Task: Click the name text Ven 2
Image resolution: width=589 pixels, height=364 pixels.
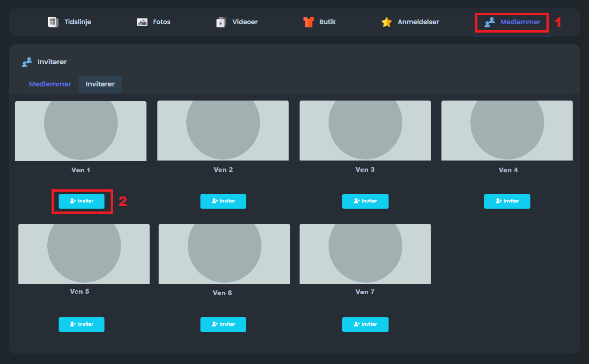Action: (223, 169)
